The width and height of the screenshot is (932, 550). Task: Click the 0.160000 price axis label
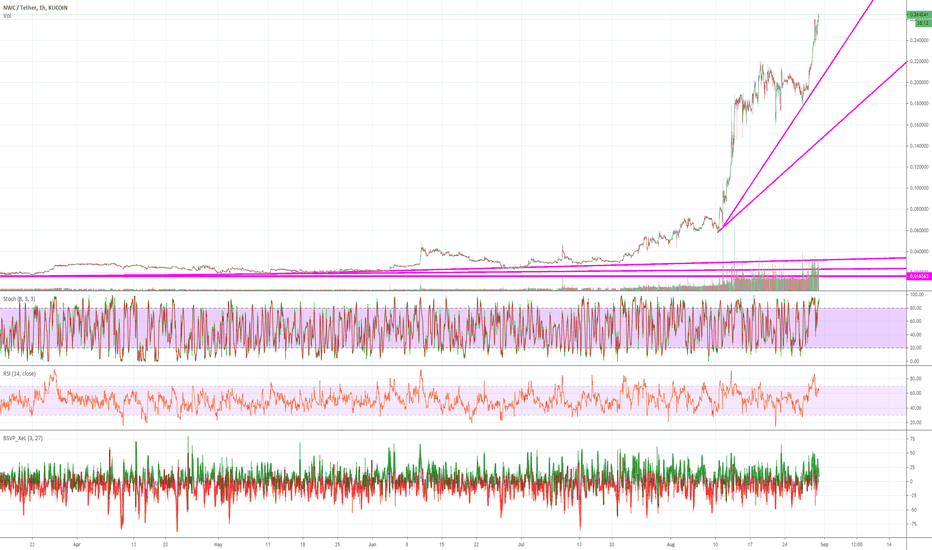click(919, 125)
